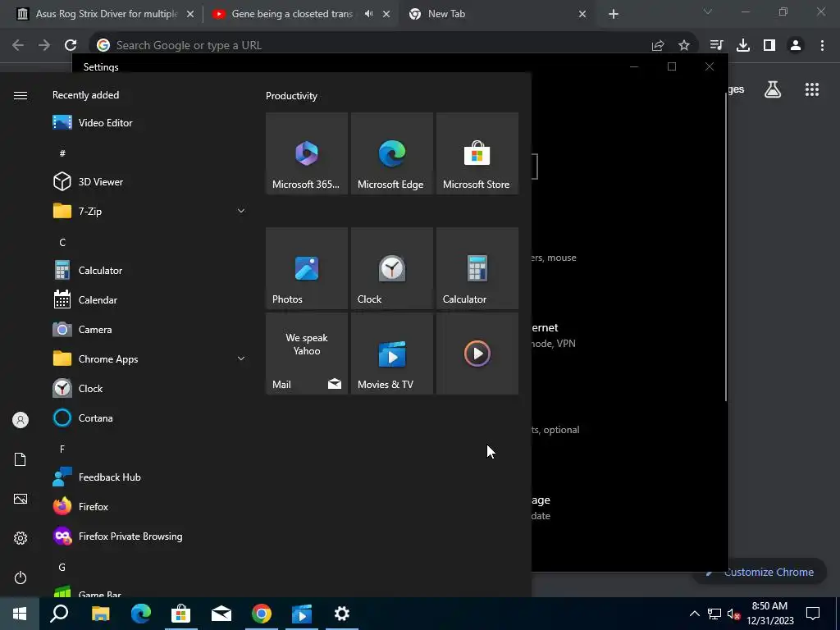Open the Power options in Start
The width and height of the screenshot is (840, 630).
point(21,577)
